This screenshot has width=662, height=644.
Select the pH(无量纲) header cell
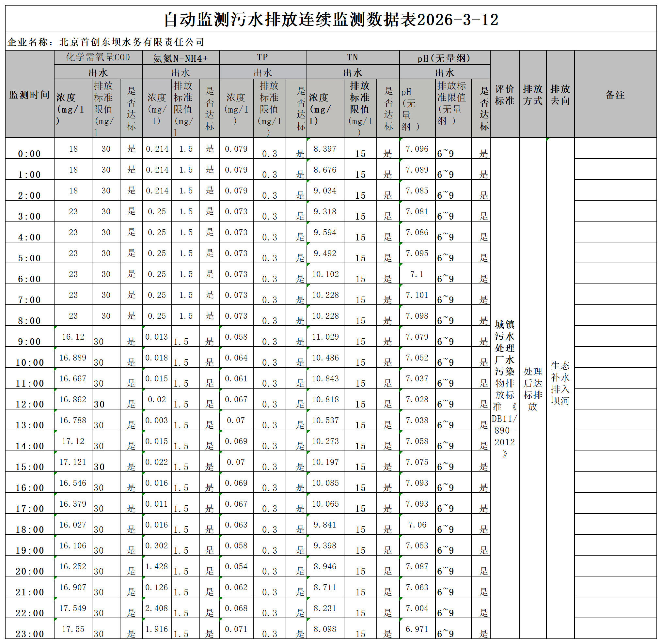(x=444, y=58)
